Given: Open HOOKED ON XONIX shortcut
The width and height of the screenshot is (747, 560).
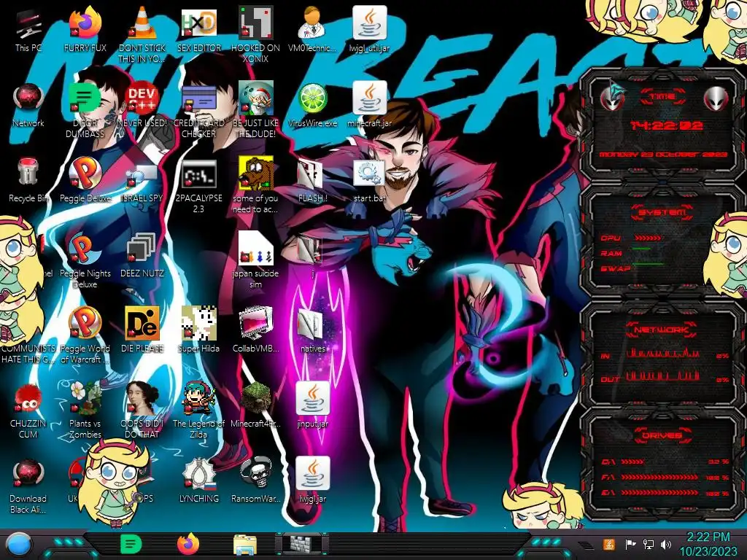Looking at the screenshot, I should click(x=256, y=34).
